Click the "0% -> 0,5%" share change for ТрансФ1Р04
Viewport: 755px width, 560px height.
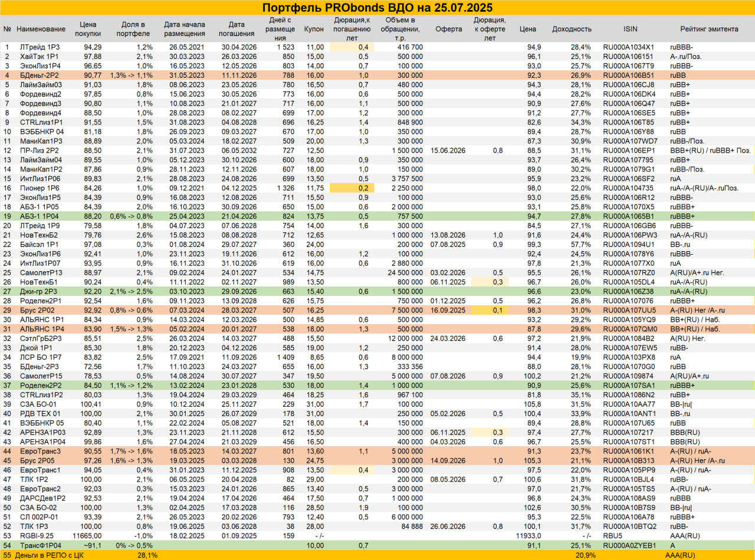[133, 545]
